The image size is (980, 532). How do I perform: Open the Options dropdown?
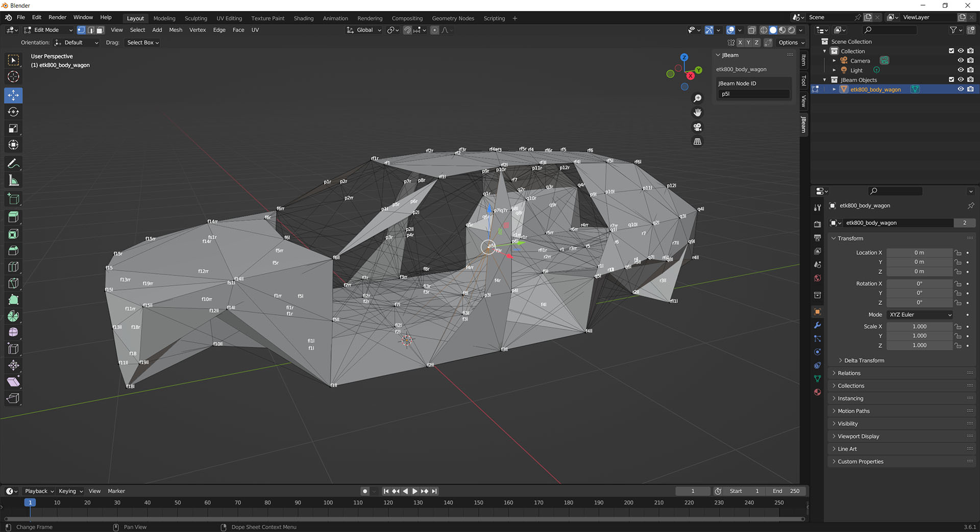point(791,43)
